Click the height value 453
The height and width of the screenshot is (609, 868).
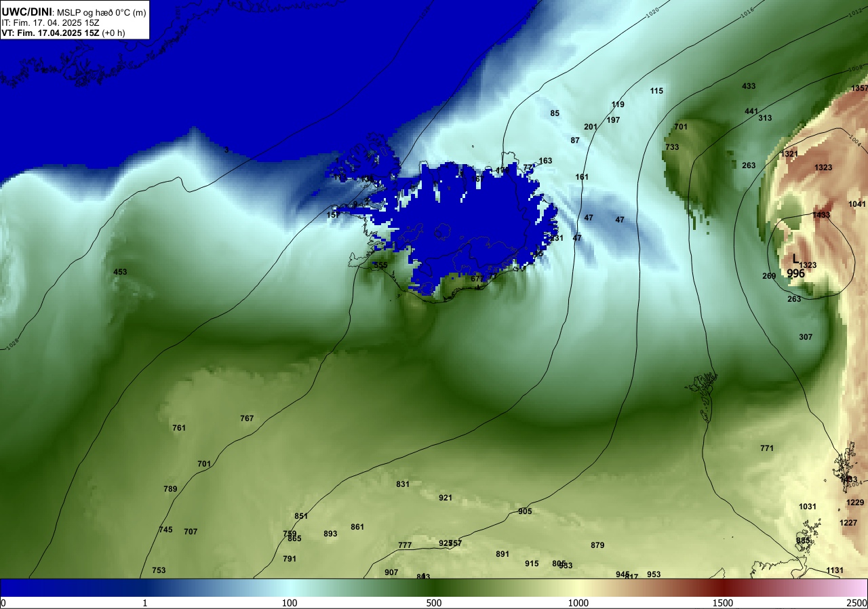[120, 272]
